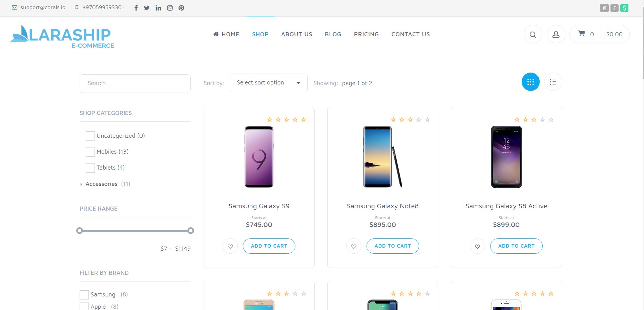This screenshot has width=644, height=310.
Task: Switch to grid view layout
Action: pos(530,82)
